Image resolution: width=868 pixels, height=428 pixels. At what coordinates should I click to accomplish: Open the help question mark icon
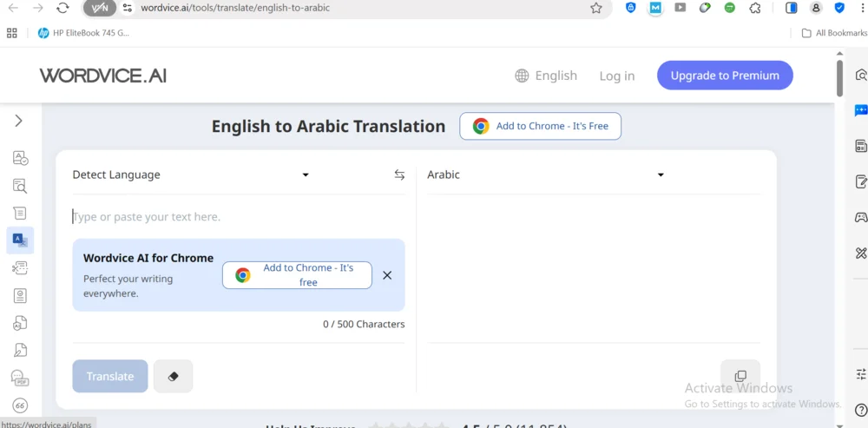click(x=861, y=410)
